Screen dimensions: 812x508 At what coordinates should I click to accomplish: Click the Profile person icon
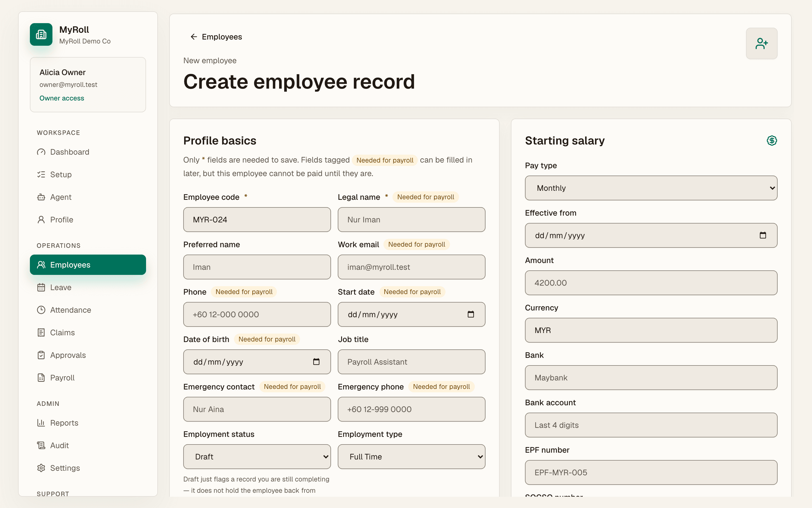point(41,220)
